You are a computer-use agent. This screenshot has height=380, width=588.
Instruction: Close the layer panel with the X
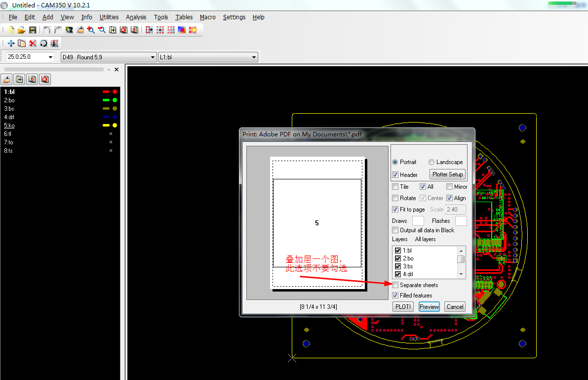(x=116, y=70)
